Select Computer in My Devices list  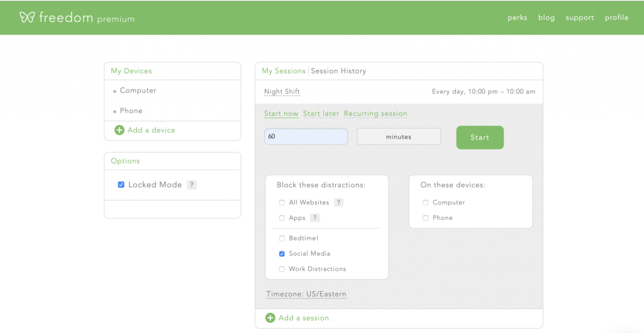click(138, 90)
